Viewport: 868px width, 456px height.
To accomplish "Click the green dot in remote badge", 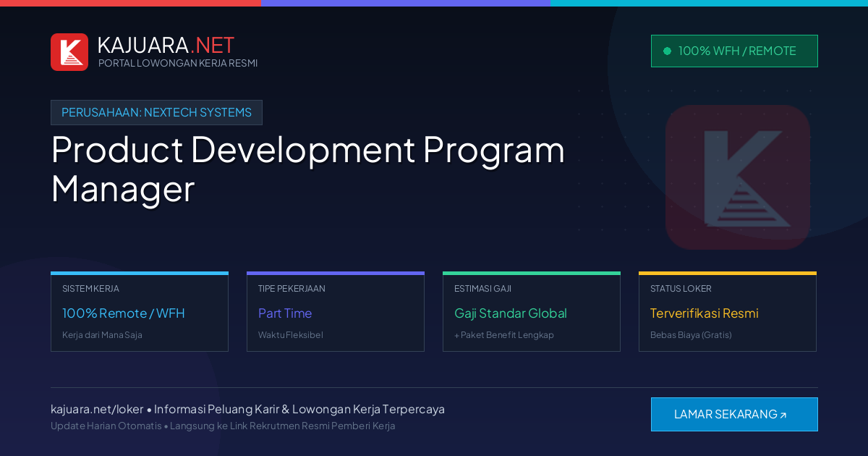I will tap(667, 51).
